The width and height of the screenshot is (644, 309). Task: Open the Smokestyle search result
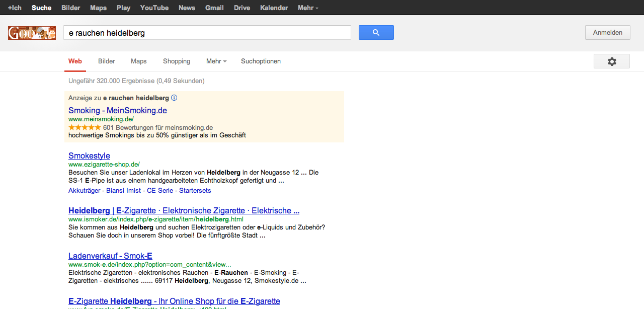pyautogui.click(x=89, y=156)
